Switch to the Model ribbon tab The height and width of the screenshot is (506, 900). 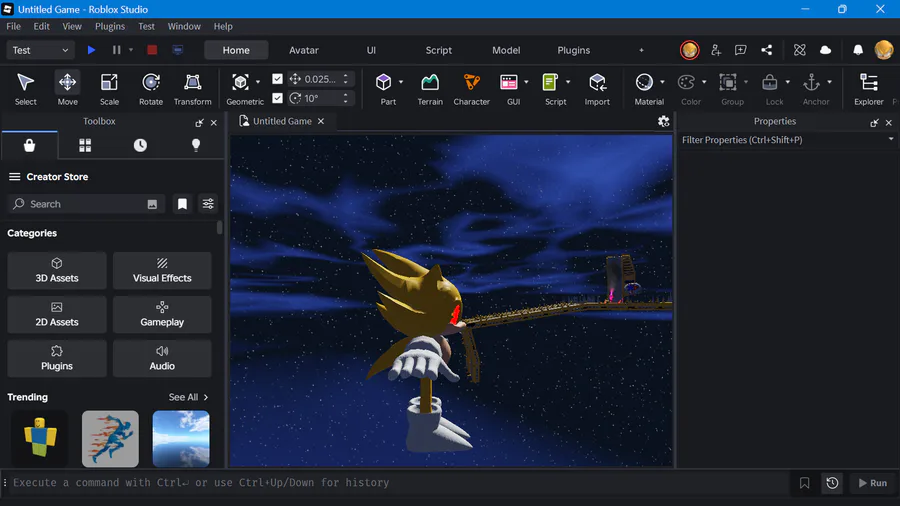[x=506, y=50]
